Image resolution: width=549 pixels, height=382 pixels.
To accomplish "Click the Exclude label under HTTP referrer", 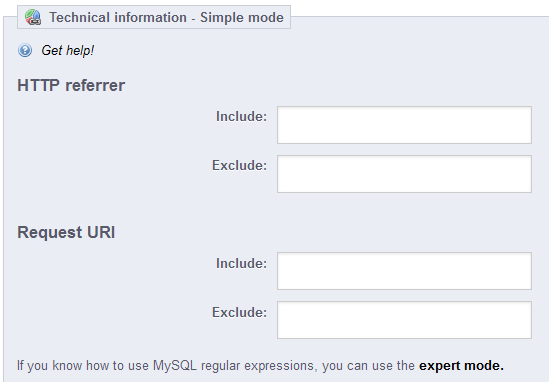I will [239, 166].
